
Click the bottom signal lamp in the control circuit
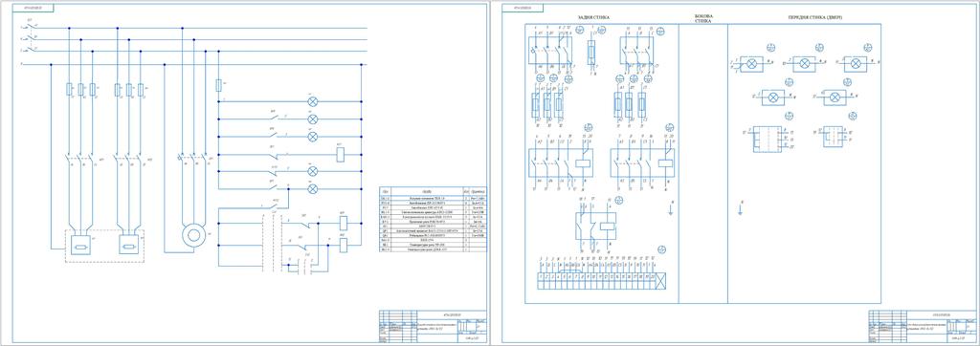(313, 188)
